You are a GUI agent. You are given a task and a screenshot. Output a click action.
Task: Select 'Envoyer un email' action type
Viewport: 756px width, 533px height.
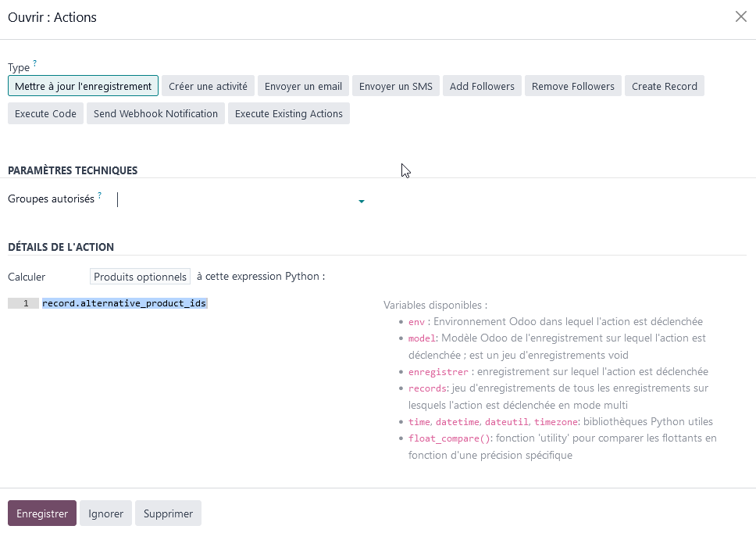tap(303, 86)
